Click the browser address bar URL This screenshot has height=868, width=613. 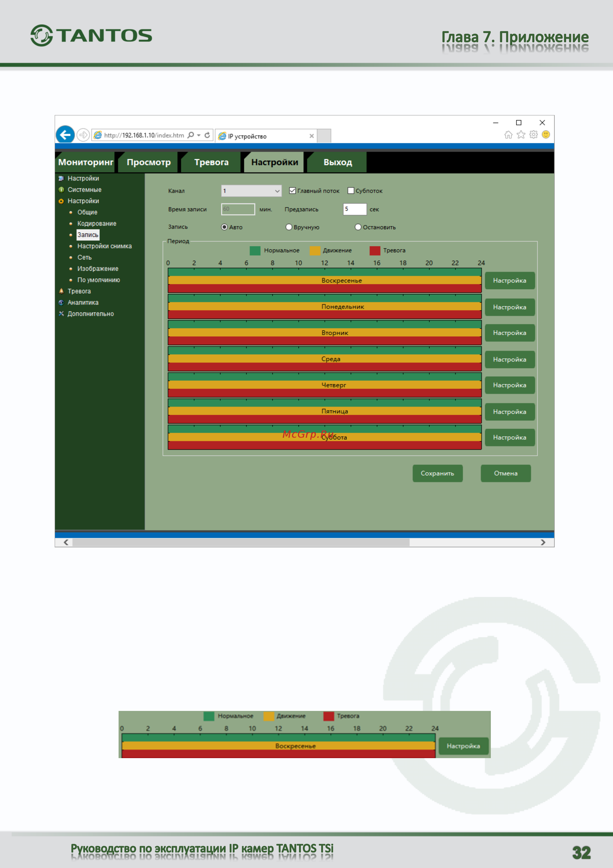point(144,135)
